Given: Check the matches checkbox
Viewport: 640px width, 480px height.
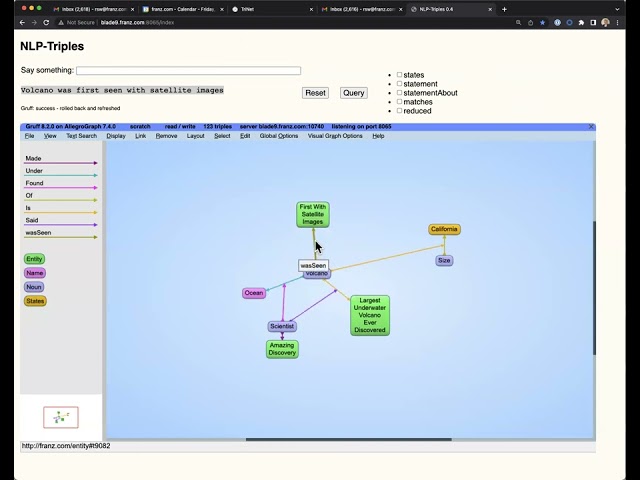Looking at the screenshot, I should 399,102.
